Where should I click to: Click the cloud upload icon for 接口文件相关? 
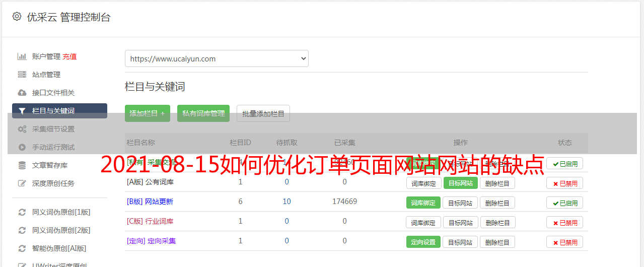[22, 93]
